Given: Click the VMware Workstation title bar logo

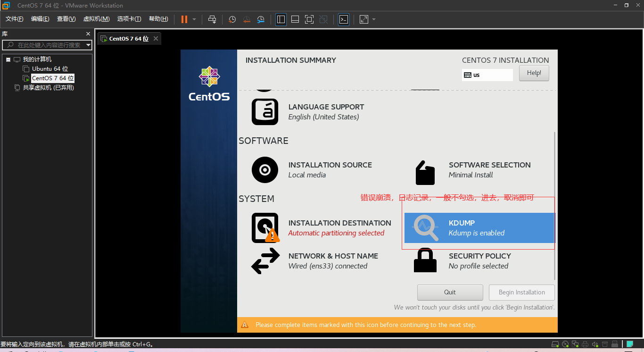Looking at the screenshot, I should pyautogui.click(x=6, y=6).
